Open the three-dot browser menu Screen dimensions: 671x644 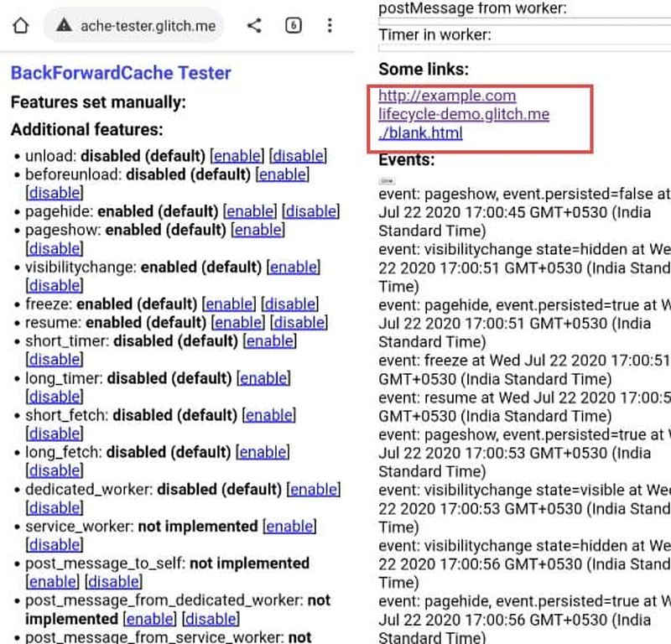tap(330, 26)
